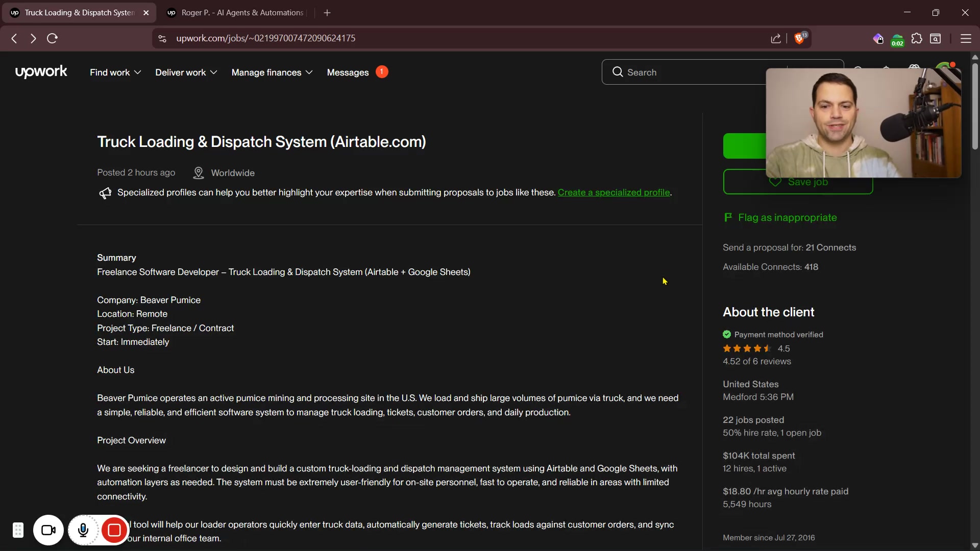Open the browser extensions puzzle icon
Viewport: 980px width, 551px height.
pos(917,39)
